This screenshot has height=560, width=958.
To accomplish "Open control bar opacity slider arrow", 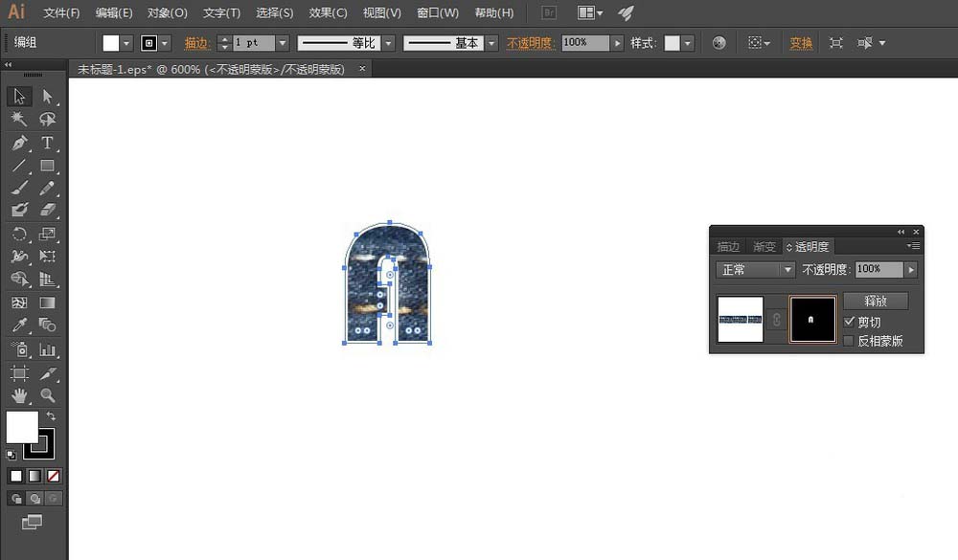I will coord(617,43).
